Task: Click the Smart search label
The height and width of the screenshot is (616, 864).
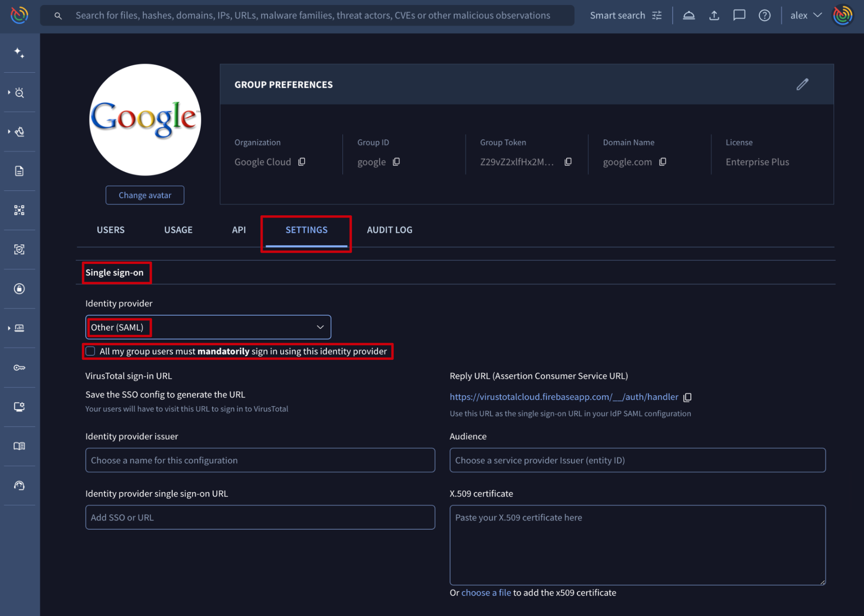Action: pyautogui.click(x=617, y=15)
